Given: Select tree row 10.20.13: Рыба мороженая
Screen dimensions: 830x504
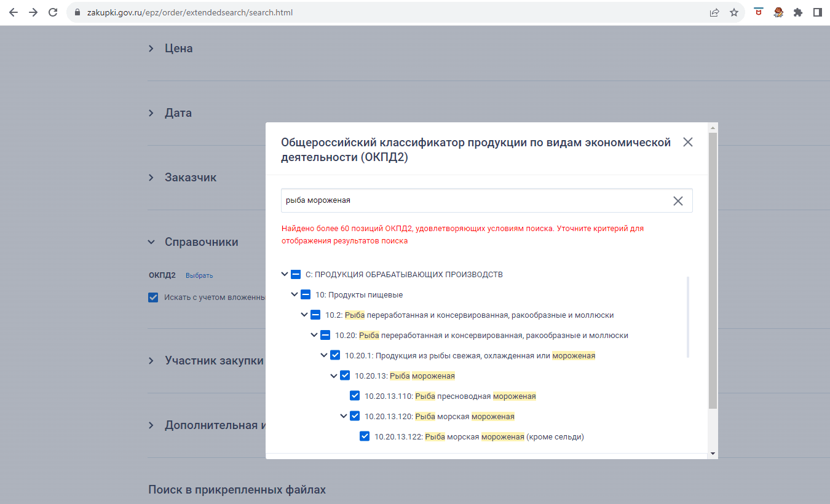Looking at the screenshot, I should pos(405,376).
